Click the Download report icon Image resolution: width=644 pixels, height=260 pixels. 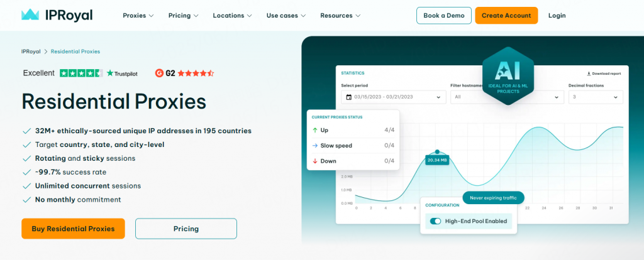pyautogui.click(x=589, y=74)
